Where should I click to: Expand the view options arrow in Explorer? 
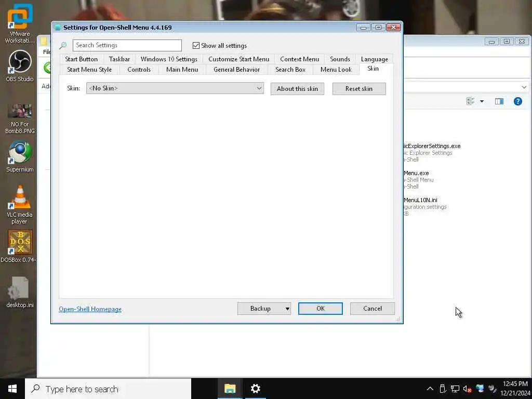[482, 101]
